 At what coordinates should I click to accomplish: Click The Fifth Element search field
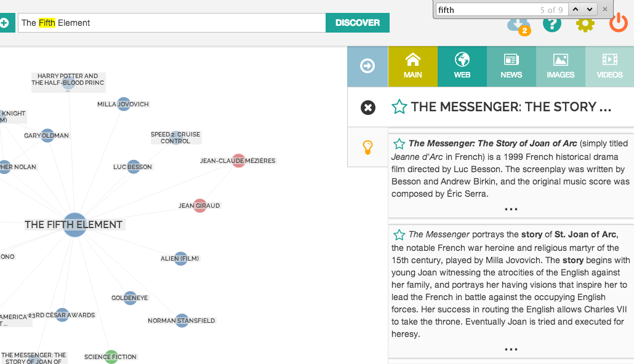172,23
